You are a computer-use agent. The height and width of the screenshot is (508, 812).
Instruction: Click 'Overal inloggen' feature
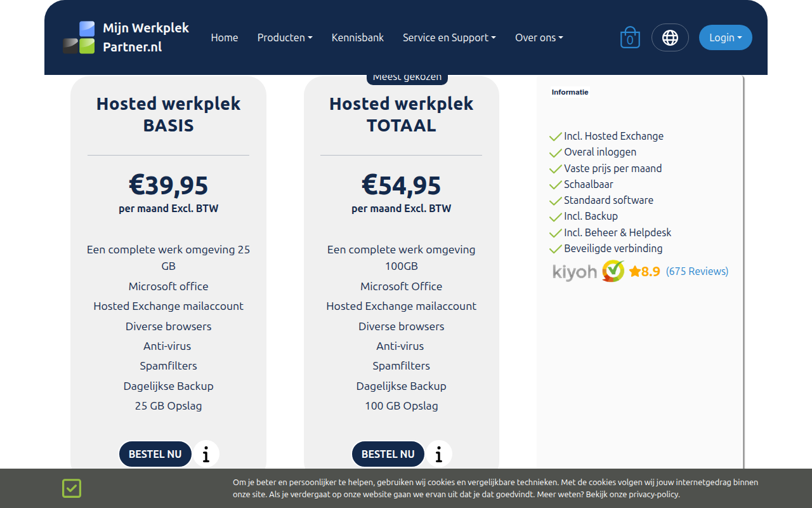(x=600, y=152)
